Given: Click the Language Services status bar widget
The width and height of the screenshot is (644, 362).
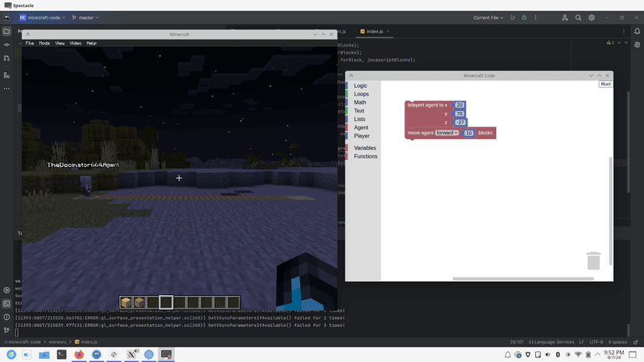Looking at the screenshot, I should (551, 342).
